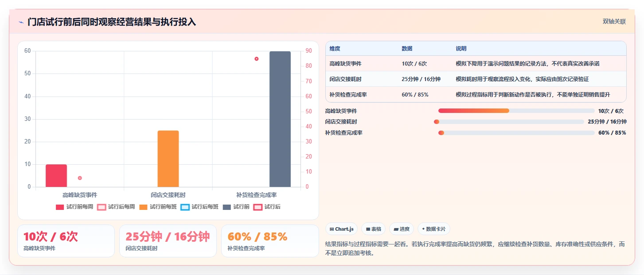Click x-axis label 补货检查完成率
Viewport: 644px width, 275px height.
coord(257,195)
